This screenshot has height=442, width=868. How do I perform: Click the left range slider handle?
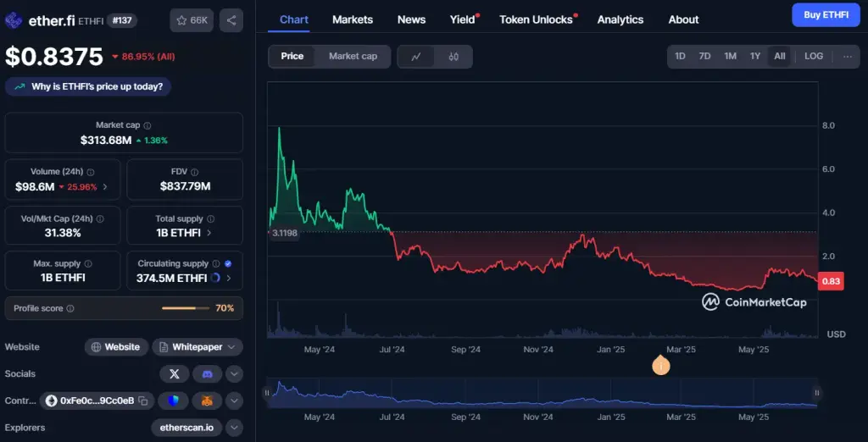[x=267, y=393]
